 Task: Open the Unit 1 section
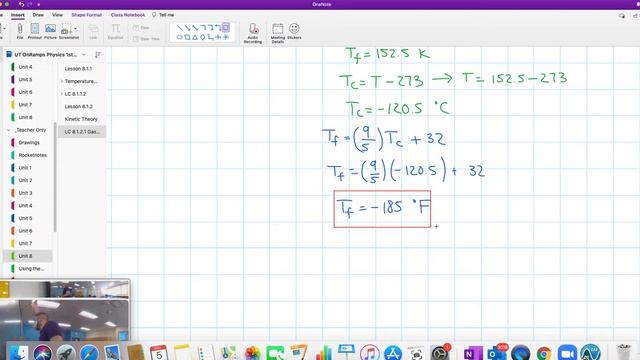point(25,168)
